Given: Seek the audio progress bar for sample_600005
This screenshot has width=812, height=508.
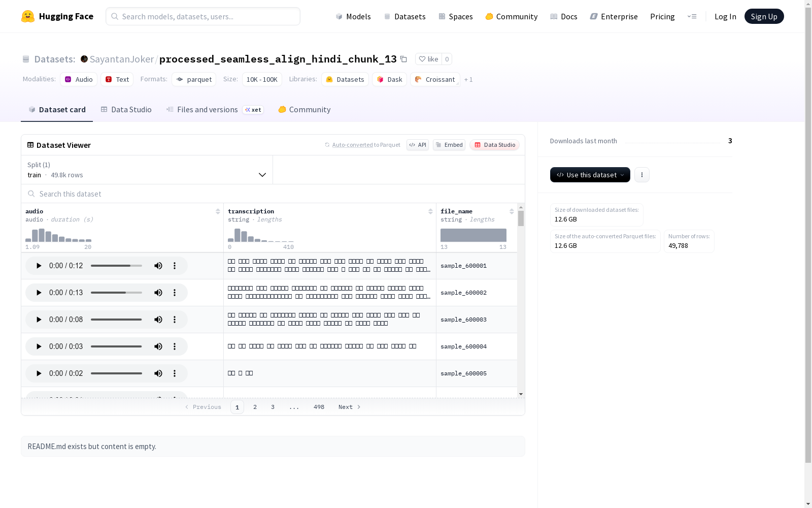Looking at the screenshot, I should 116,373.
